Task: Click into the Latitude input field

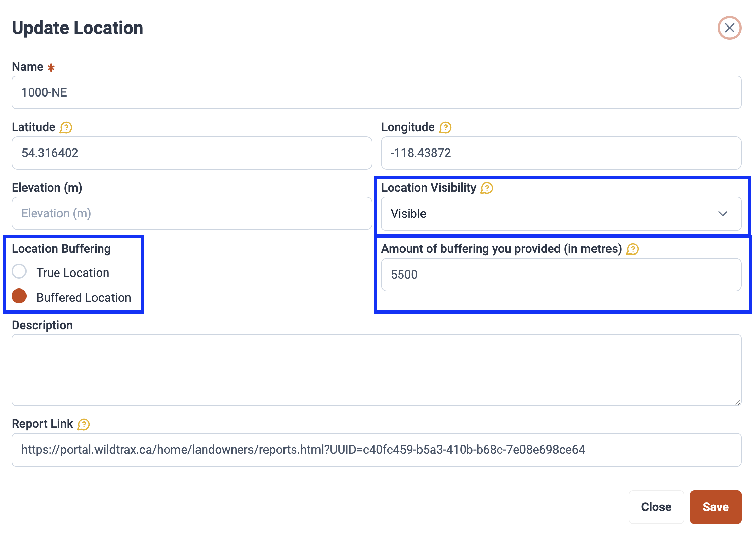Action: tap(192, 153)
